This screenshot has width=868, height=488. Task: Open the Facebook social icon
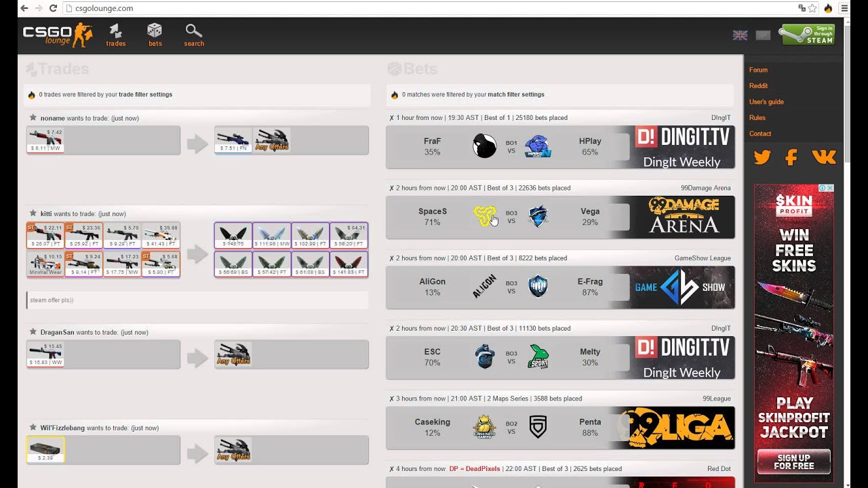point(791,157)
